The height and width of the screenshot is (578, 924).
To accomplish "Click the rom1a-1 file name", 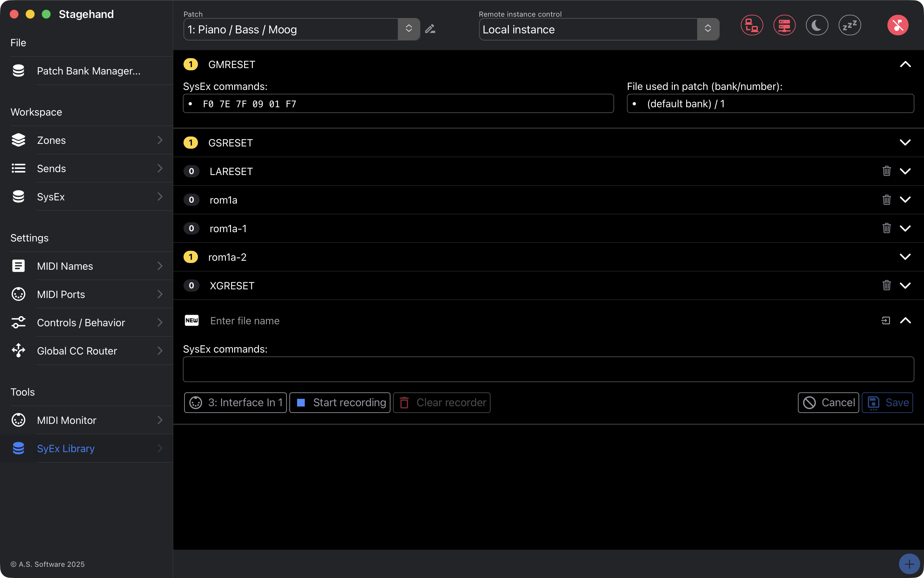I will click(228, 228).
